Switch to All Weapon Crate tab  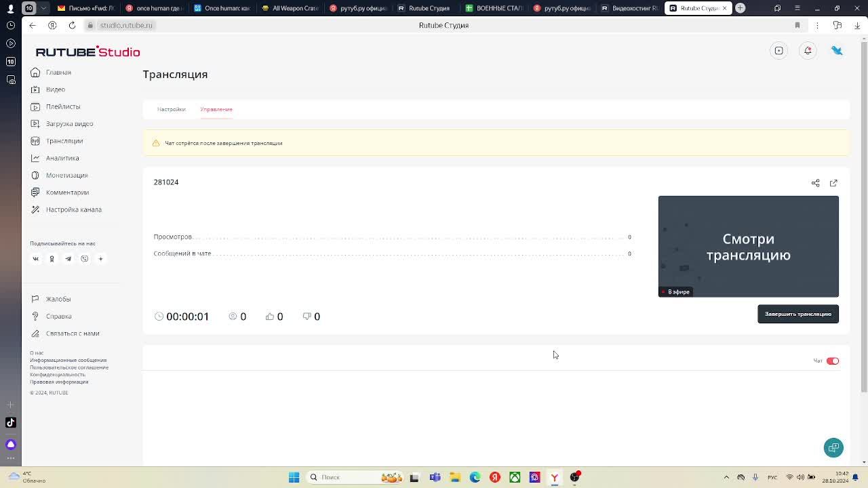tap(290, 8)
